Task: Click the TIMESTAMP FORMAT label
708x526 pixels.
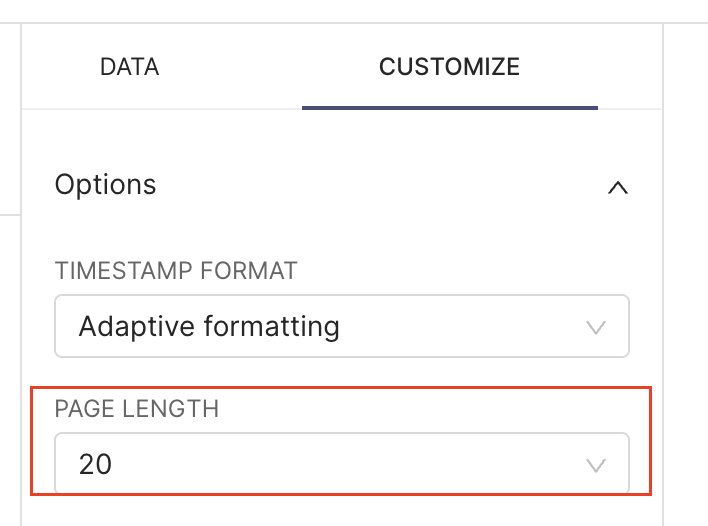Action: point(176,271)
